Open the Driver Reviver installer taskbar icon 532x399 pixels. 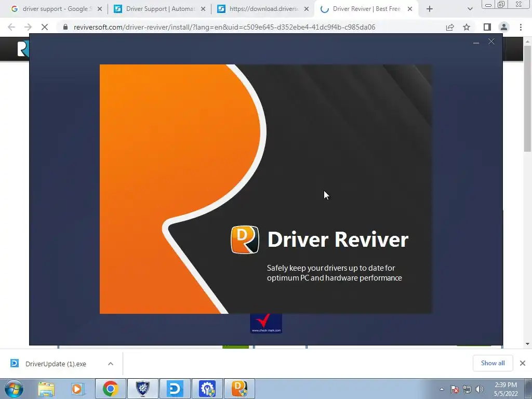tap(240, 389)
